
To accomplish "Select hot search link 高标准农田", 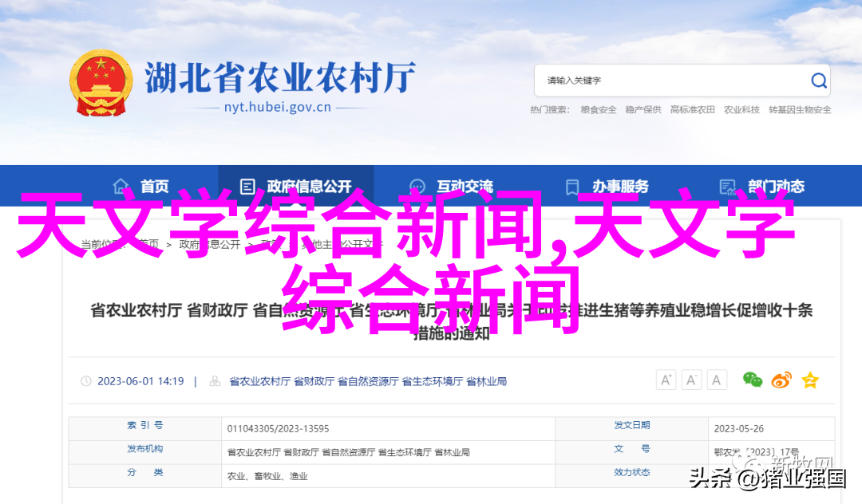I will pos(692,110).
